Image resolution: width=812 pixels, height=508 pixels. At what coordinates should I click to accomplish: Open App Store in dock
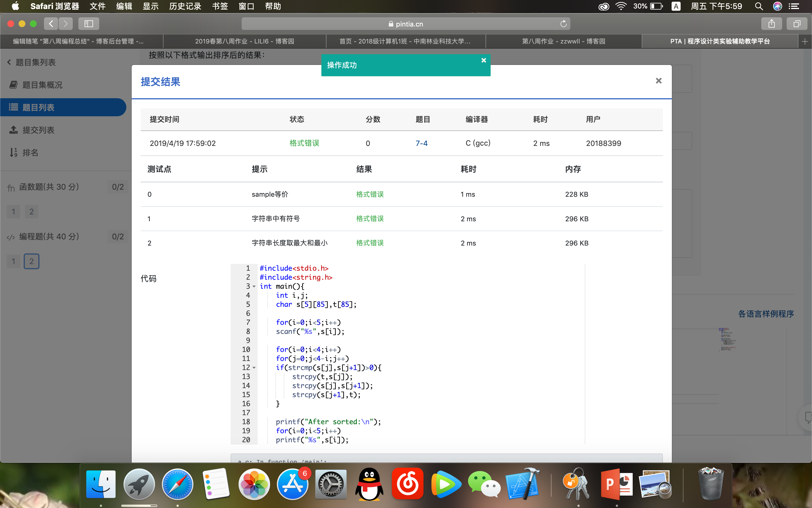click(x=293, y=484)
